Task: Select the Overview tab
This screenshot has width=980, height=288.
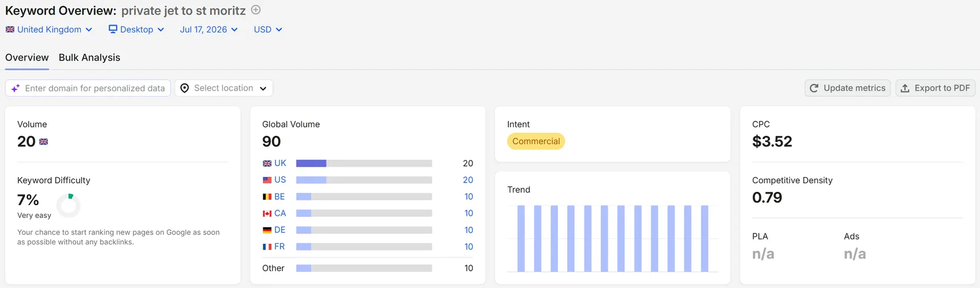Action: pos(27,58)
